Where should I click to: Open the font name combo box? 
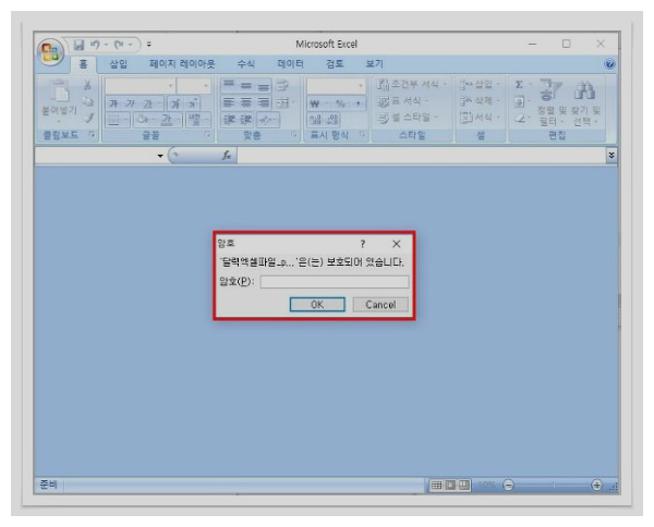click(x=140, y=86)
